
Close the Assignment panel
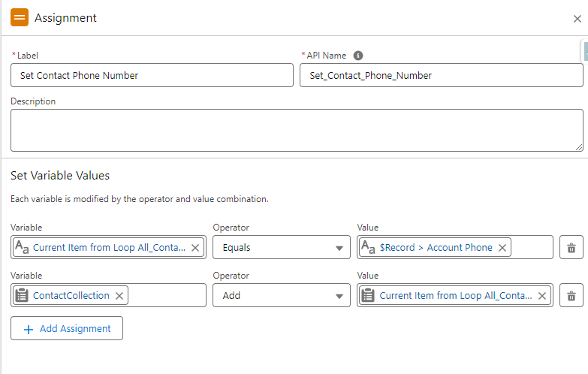(577, 19)
